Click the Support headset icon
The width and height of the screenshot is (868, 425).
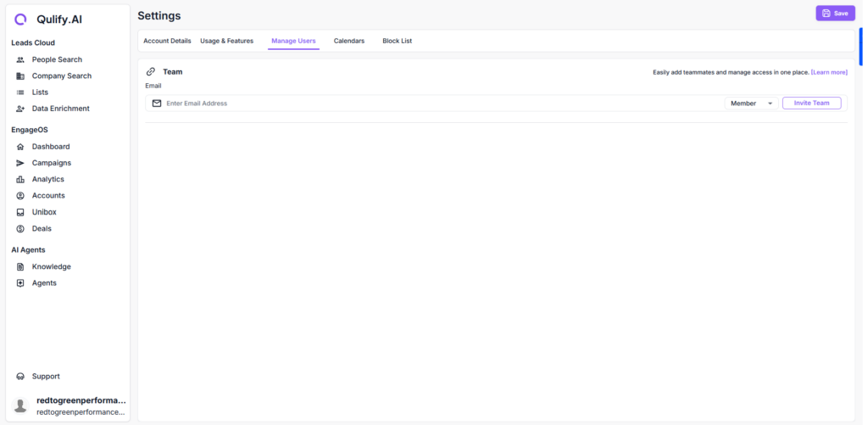point(20,377)
